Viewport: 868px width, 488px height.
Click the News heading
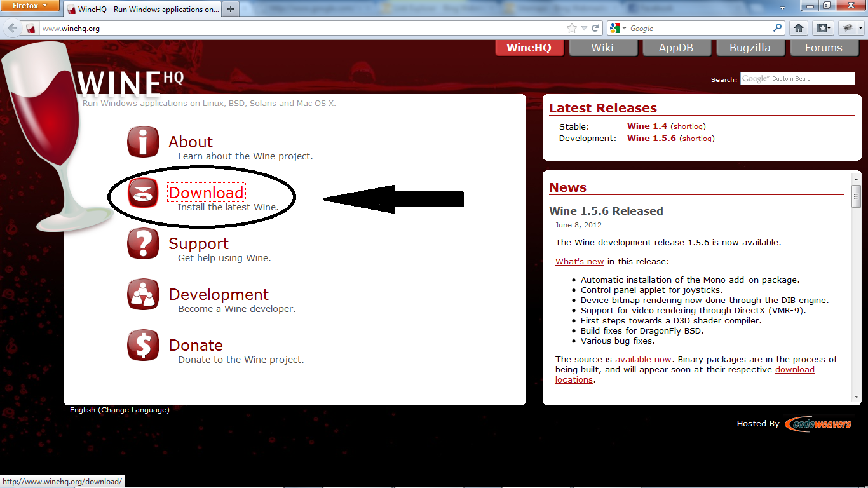click(568, 187)
